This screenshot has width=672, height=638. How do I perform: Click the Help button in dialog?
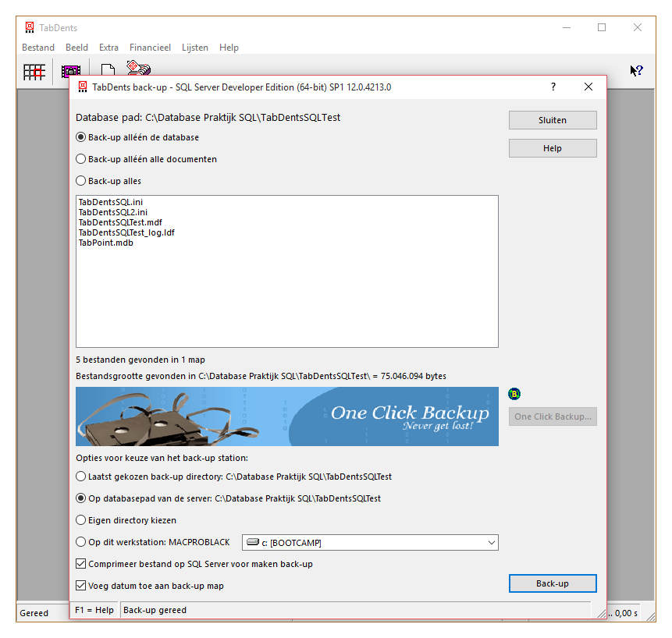click(553, 148)
